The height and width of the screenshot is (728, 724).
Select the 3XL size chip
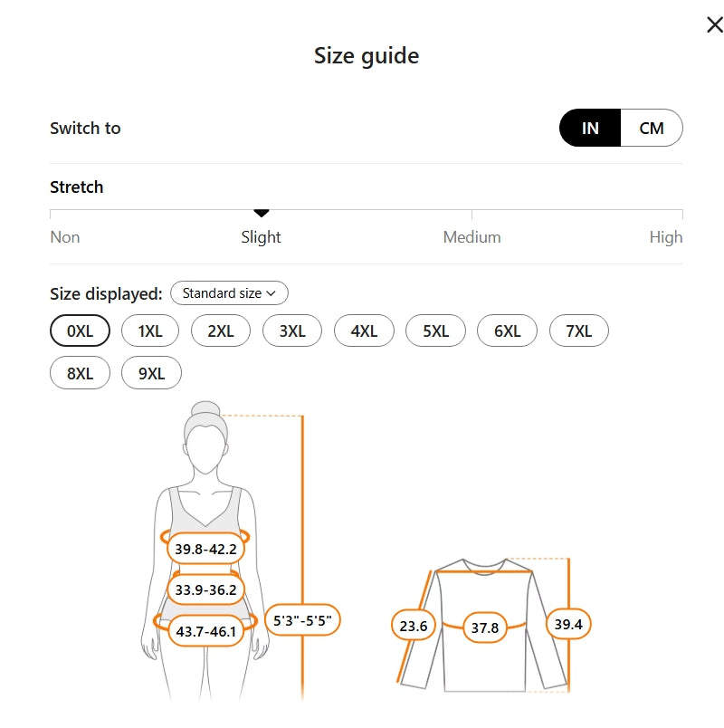pyautogui.click(x=292, y=331)
